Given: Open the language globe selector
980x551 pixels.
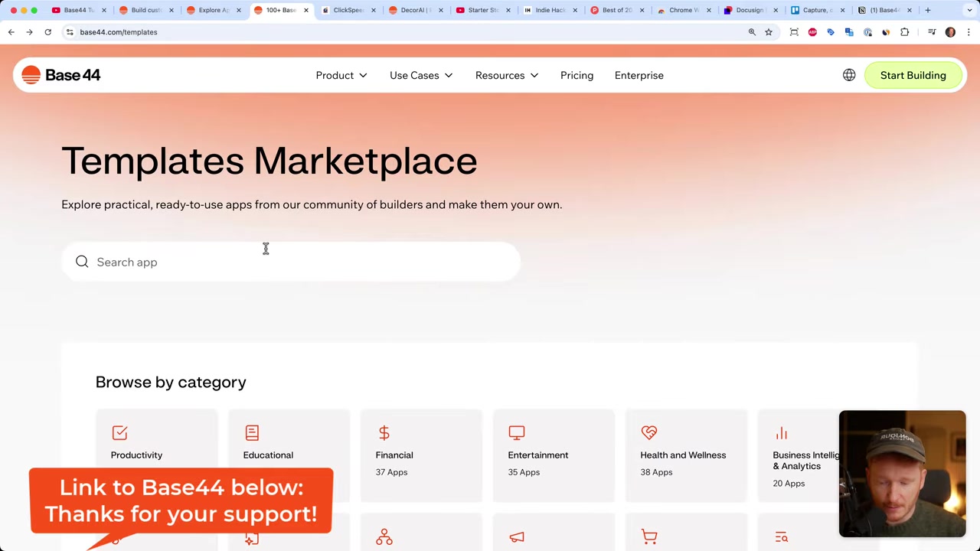Looking at the screenshot, I should point(849,75).
